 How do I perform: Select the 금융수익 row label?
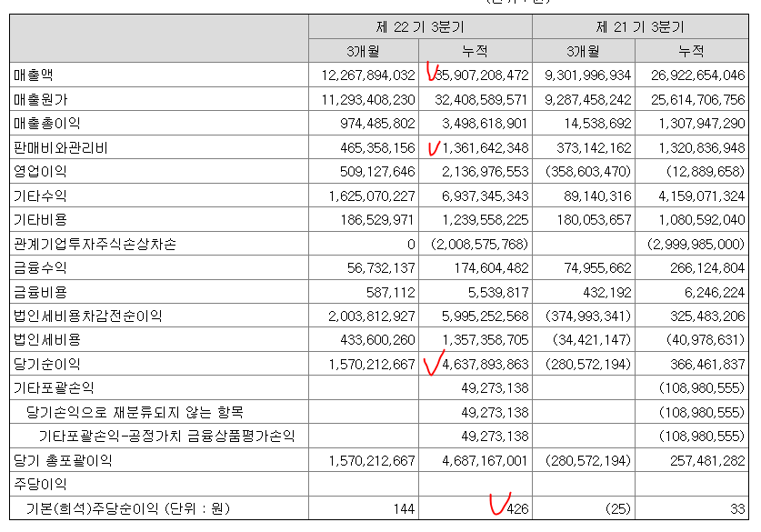click(x=40, y=268)
